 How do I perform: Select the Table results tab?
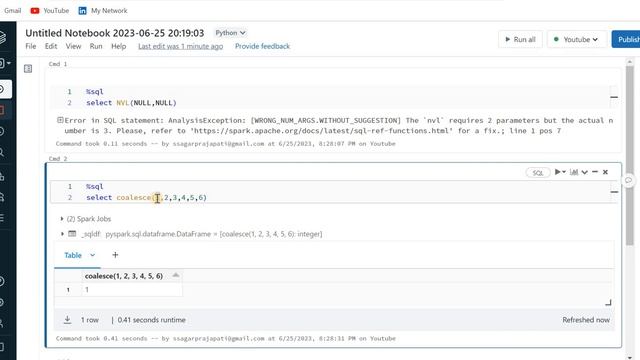click(73, 255)
